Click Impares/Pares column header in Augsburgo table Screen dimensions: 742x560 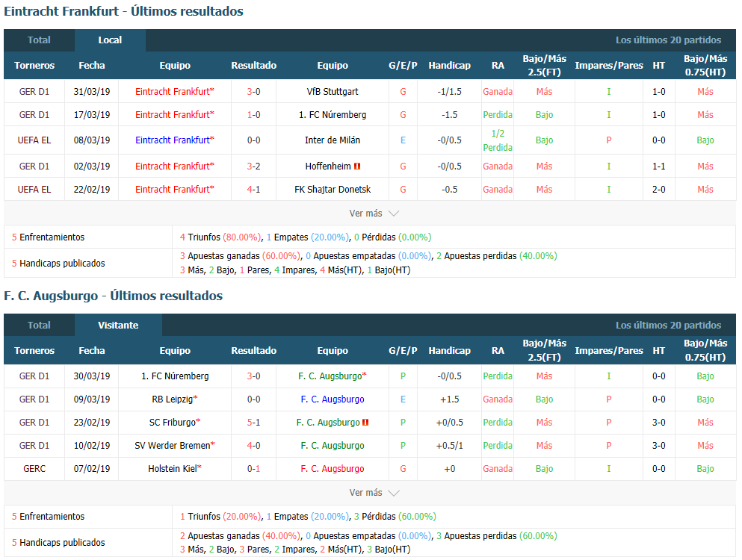click(x=608, y=351)
